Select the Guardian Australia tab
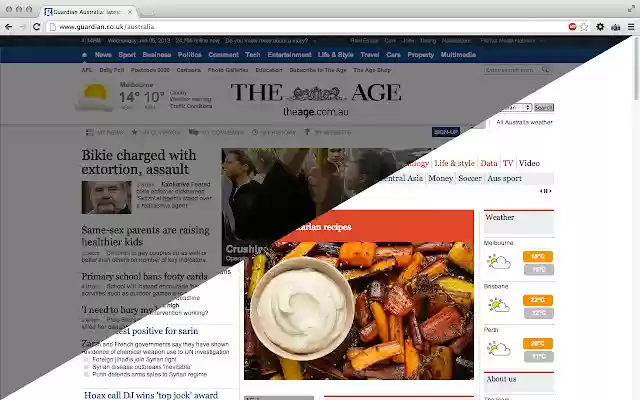 pos(86,12)
